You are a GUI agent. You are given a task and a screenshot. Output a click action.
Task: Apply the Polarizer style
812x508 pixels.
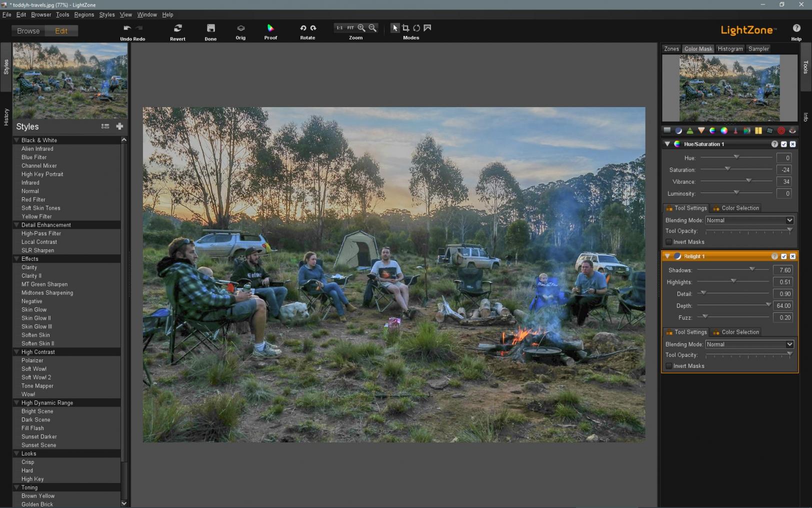[x=32, y=360]
